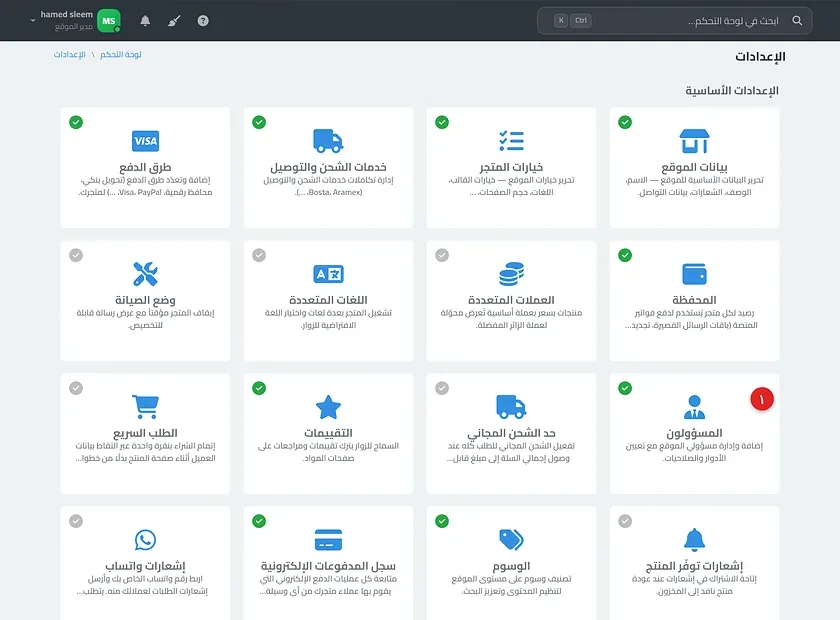840x620 pixels.
Task: Toggle gray check on وضع الصيانة card
Action: click(x=76, y=255)
